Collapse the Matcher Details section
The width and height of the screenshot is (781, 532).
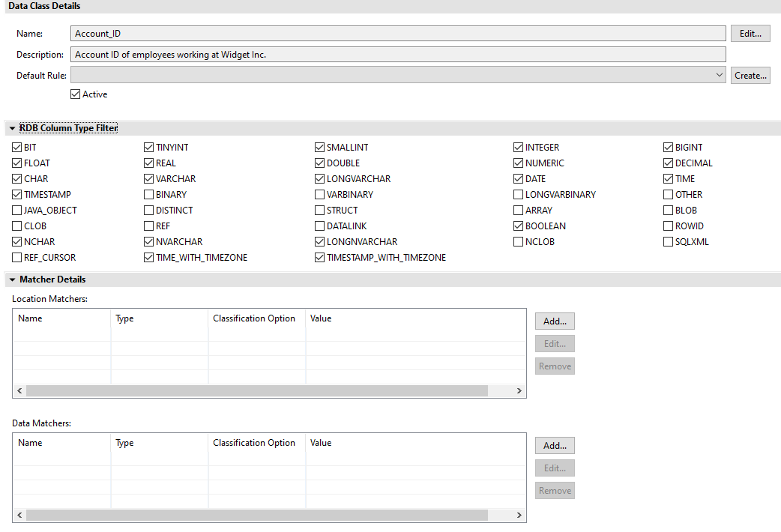(x=12, y=279)
